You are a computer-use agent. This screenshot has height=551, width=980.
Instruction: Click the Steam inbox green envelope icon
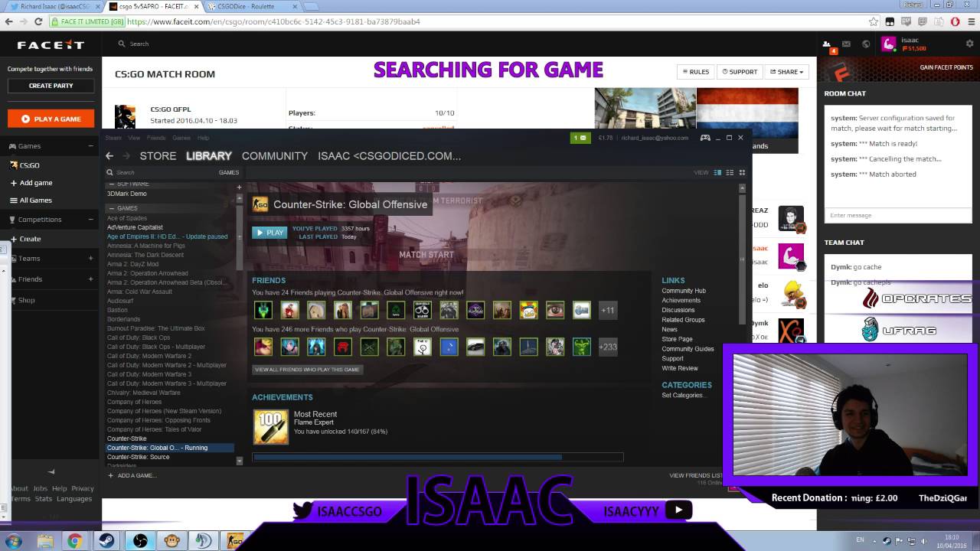(x=580, y=138)
